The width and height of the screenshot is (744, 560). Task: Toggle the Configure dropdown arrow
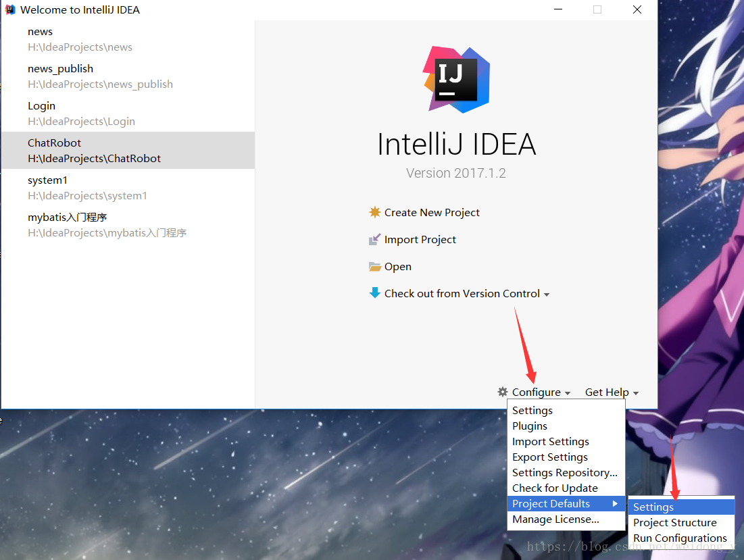click(568, 393)
